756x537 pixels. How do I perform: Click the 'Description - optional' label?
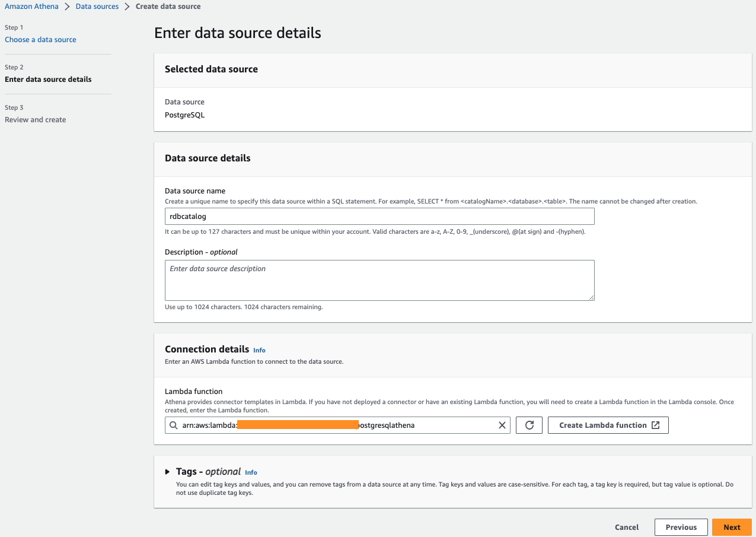201,252
